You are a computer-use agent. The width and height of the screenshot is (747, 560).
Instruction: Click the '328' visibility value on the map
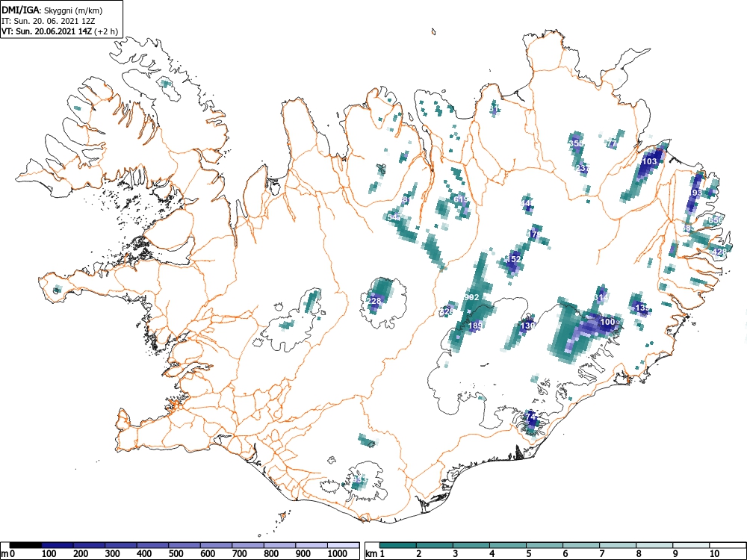point(447,311)
